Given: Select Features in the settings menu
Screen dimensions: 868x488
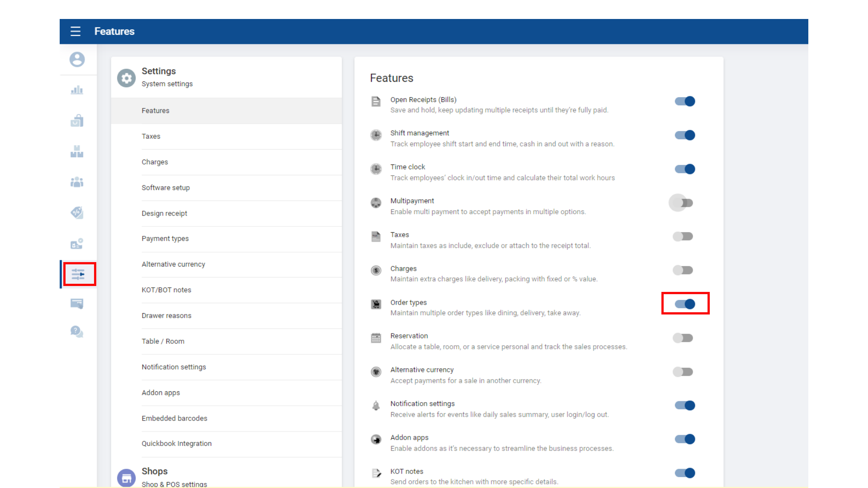Looking at the screenshot, I should pyautogui.click(x=226, y=111).
